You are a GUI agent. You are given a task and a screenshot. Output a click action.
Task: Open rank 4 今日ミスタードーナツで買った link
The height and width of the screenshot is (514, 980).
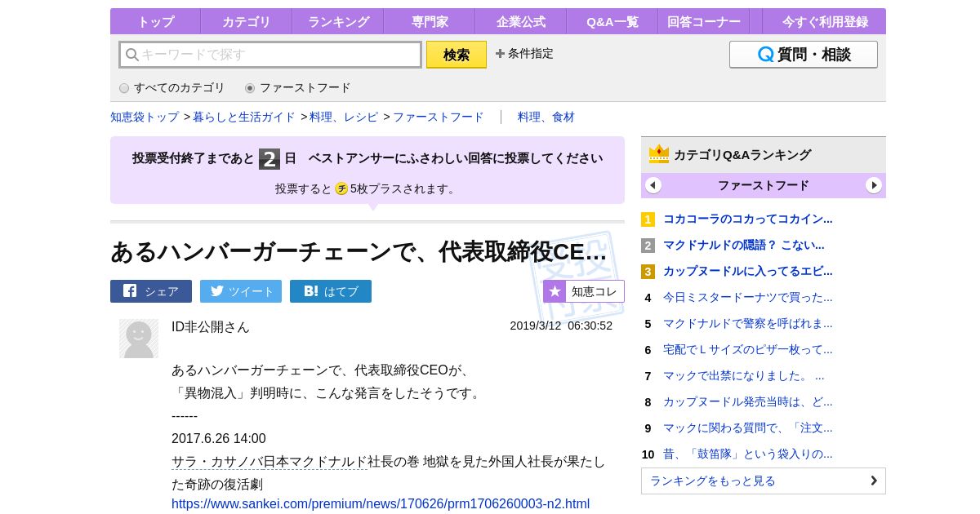[748, 297]
